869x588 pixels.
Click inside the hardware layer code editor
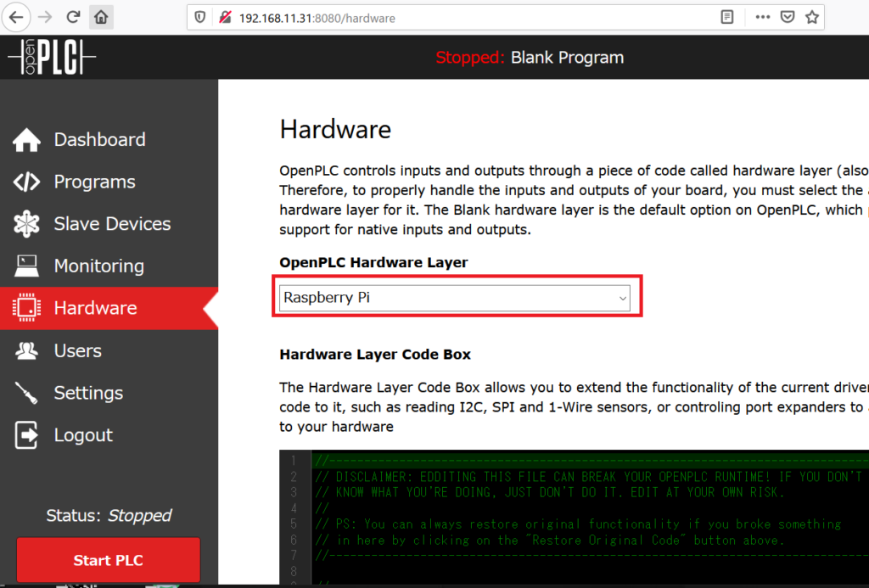point(586,518)
